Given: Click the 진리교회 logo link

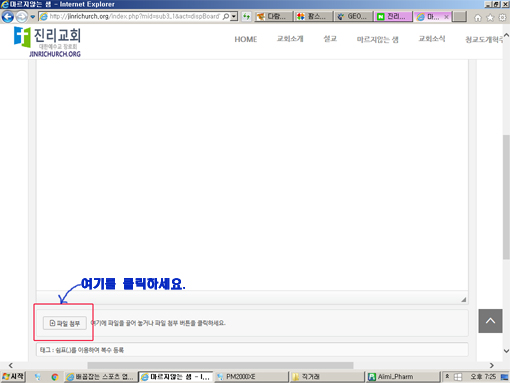Looking at the screenshot, I should pyautogui.click(x=47, y=42).
